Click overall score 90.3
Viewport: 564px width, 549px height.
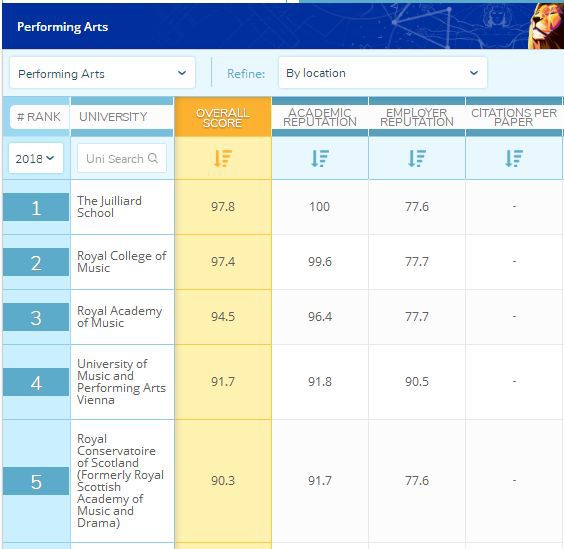pyautogui.click(x=223, y=481)
